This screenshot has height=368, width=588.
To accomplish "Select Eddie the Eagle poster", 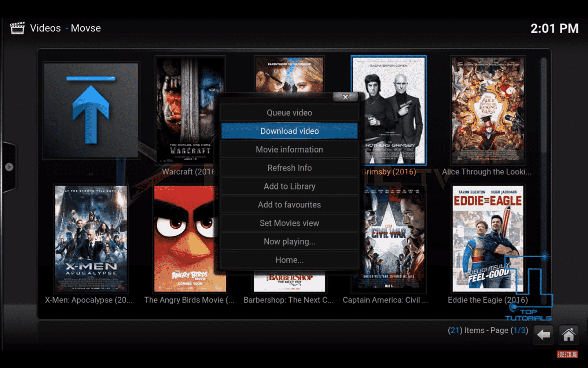I will (x=488, y=239).
